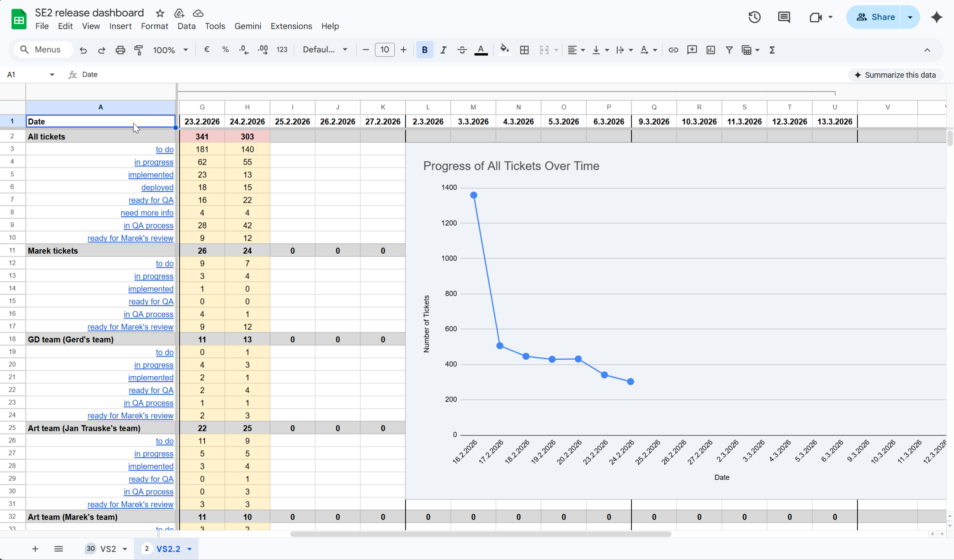Click the insert chart icon
The width and height of the screenshot is (954, 560).
tap(710, 50)
